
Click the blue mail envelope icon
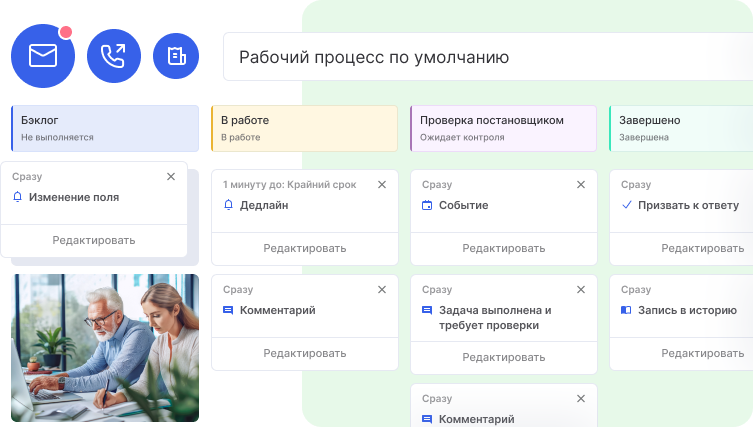pyautogui.click(x=43, y=56)
